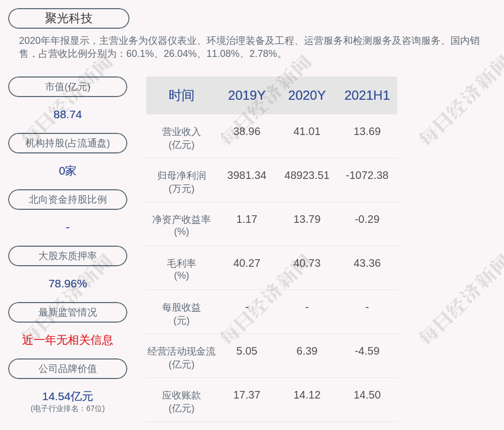Select the 2020Y column header
This screenshot has height=430, width=504.
click(307, 95)
